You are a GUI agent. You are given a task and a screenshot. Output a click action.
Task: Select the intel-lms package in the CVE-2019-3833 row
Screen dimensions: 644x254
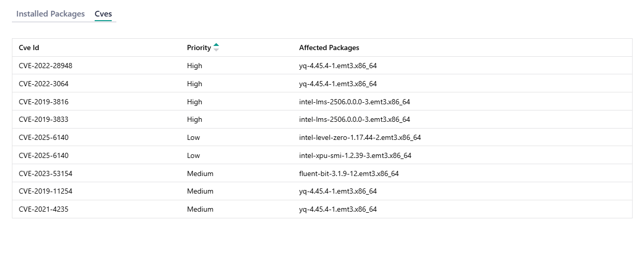(354, 119)
